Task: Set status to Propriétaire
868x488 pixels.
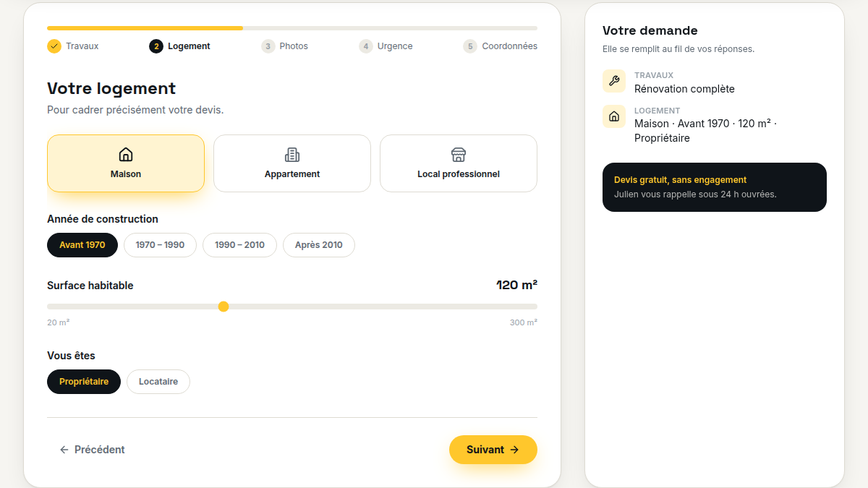Action: coord(84,382)
